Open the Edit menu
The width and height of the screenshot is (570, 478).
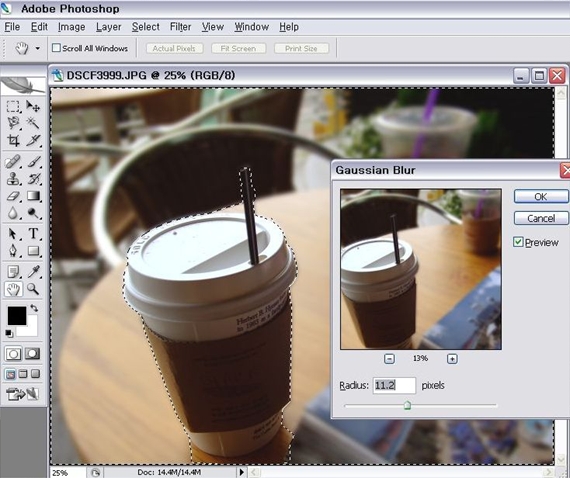click(x=39, y=27)
